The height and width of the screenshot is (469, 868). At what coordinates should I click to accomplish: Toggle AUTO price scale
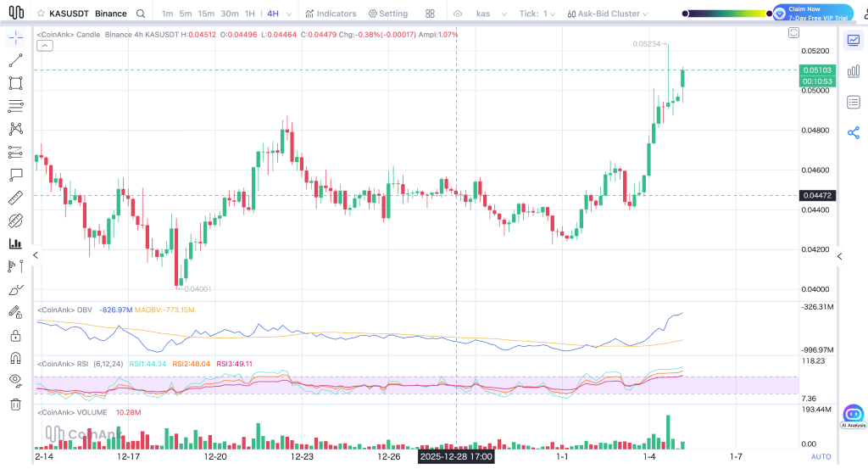click(x=821, y=456)
